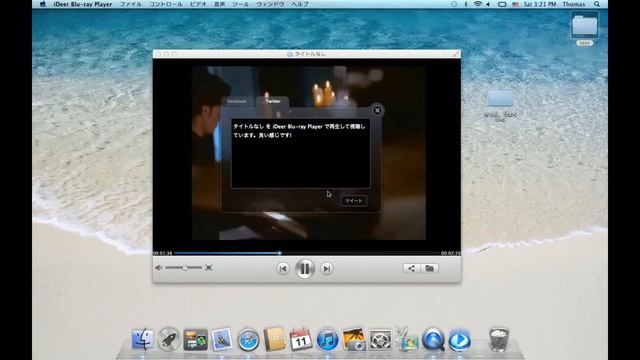Image resolution: width=640 pixels, height=360 pixels.
Task: Click the Wi-Fi status icon
Action: pyautogui.click(x=477, y=4)
